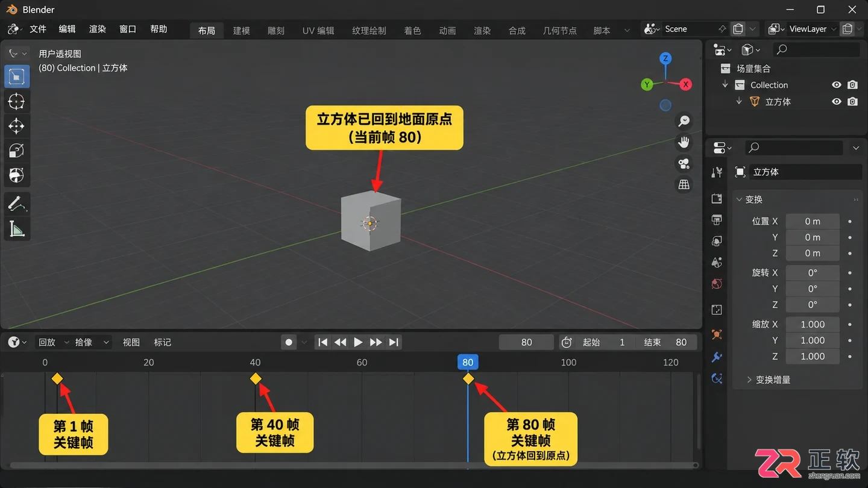Viewport: 868px width, 488px height.
Task: Animate 缩放 Z keyframe dot
Action: coord(850,356)
